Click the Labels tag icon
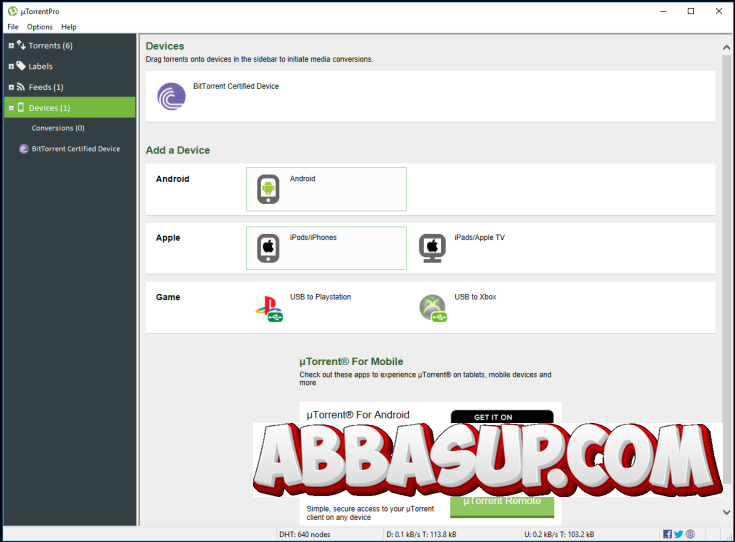 (x=21, y=66)
